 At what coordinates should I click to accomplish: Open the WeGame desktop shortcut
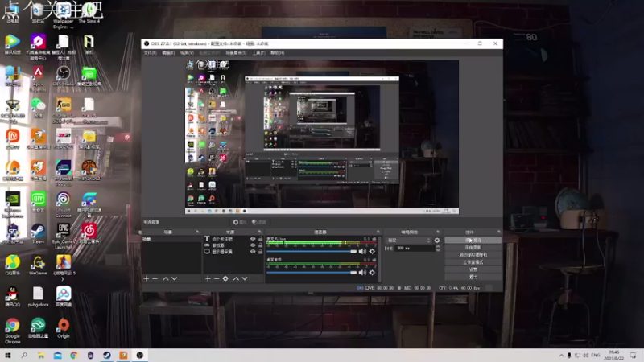coord(38,265)
